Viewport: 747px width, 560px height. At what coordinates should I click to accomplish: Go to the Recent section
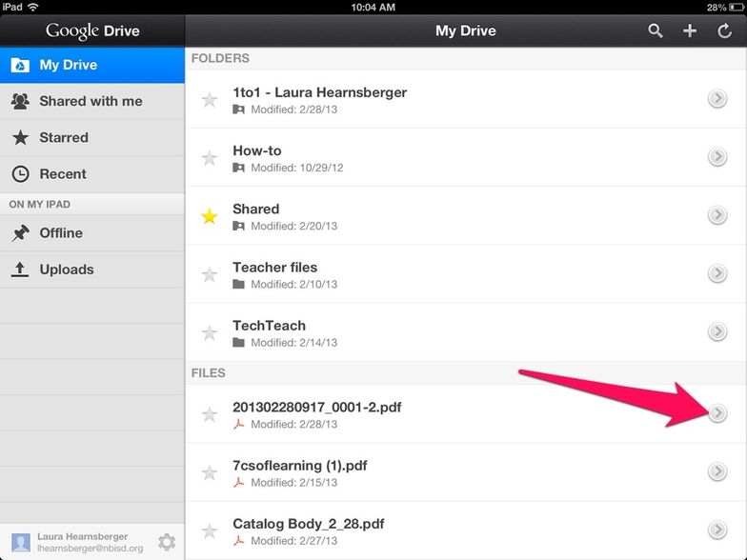tap(63, 174)
